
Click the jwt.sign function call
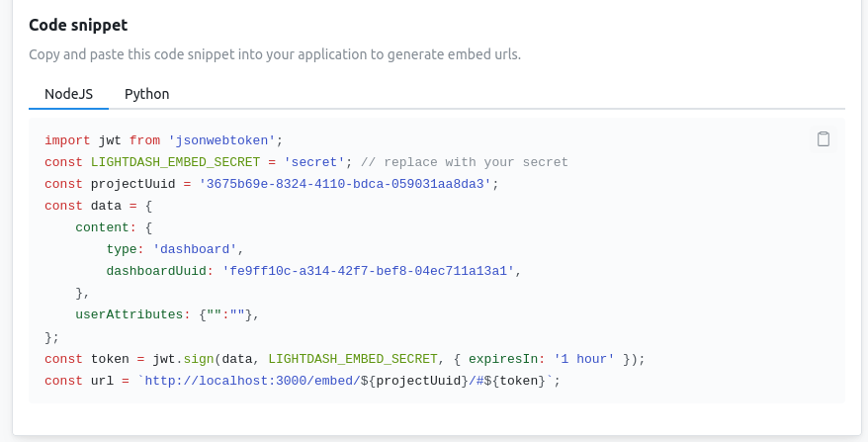tap(183, 359)
